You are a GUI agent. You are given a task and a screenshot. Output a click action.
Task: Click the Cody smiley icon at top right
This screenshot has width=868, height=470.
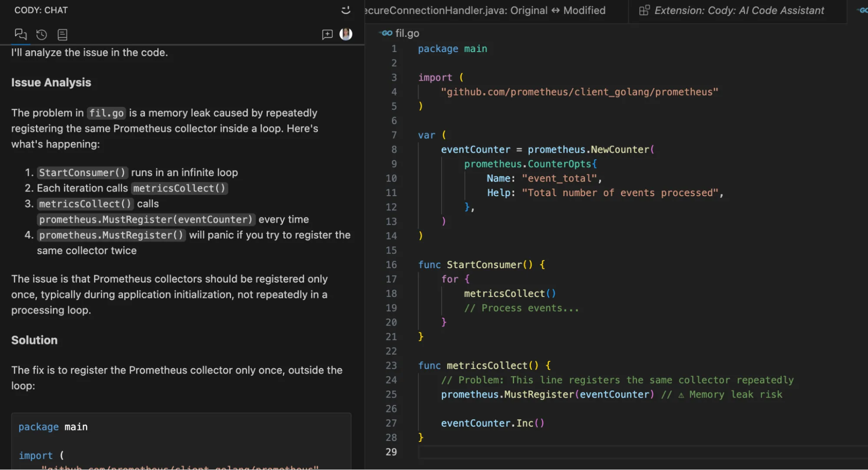346,10
